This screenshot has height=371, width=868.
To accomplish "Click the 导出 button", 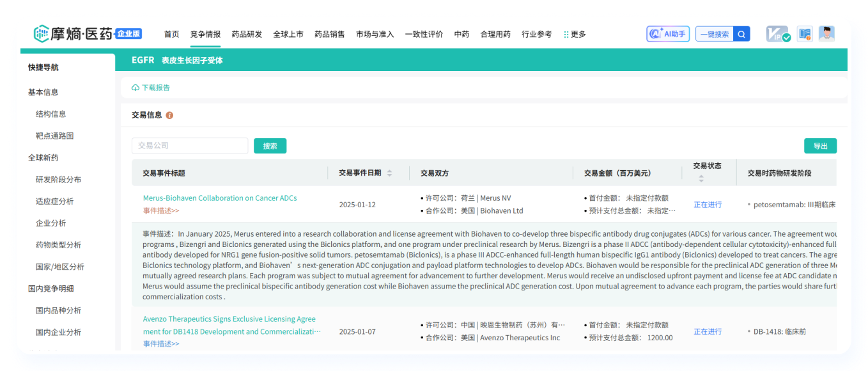I will pos(820,146).
